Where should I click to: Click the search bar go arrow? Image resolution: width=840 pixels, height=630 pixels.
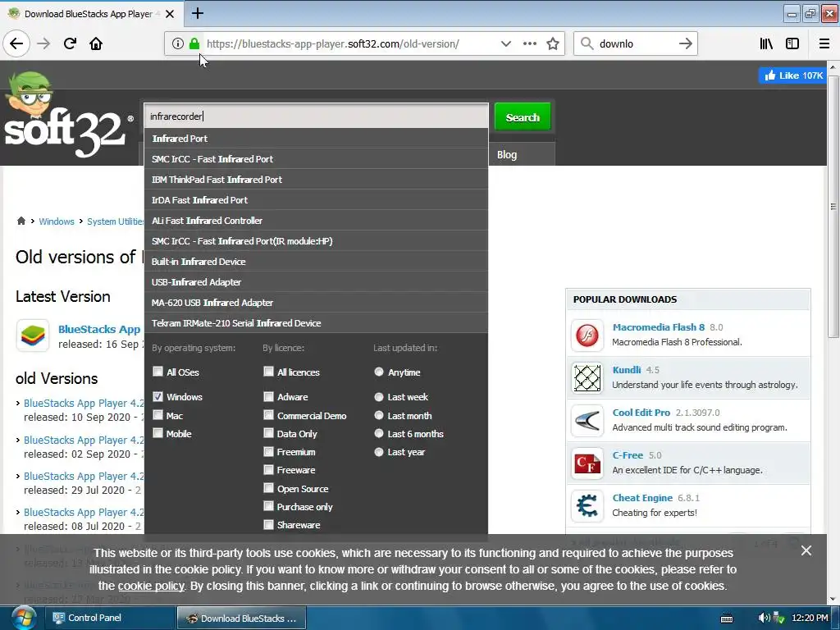click(685, 43)
